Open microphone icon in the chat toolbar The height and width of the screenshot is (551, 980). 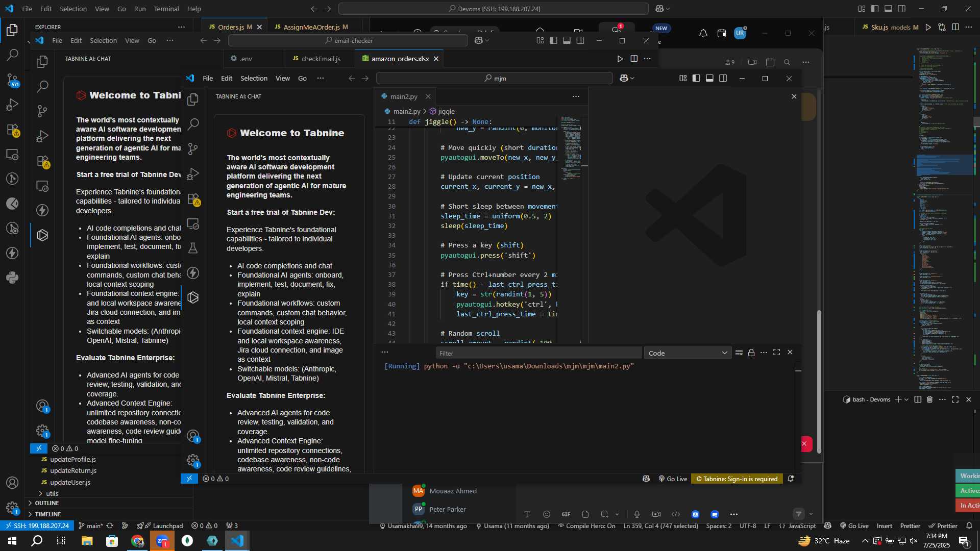(636, 514)
